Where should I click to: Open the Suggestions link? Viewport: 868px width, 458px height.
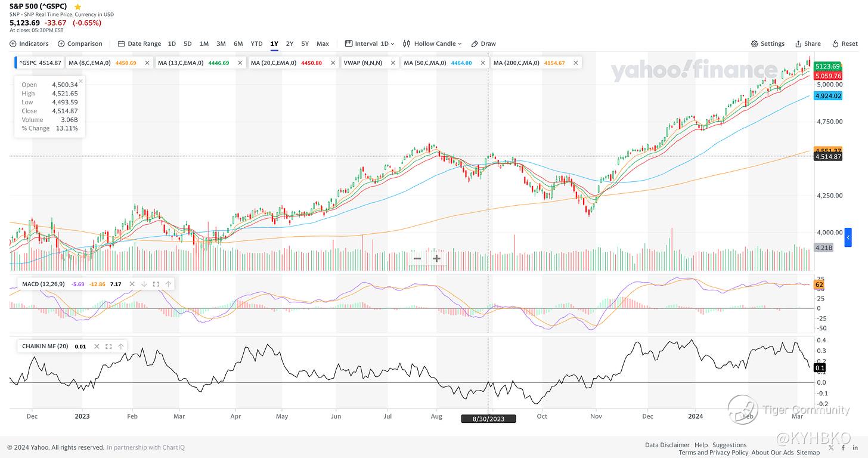point(729,445)
